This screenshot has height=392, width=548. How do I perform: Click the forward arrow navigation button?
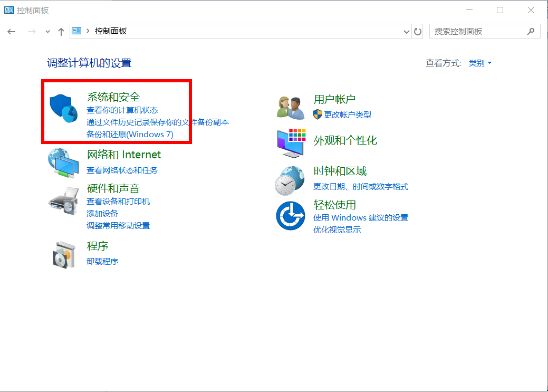tap(32, 32)
